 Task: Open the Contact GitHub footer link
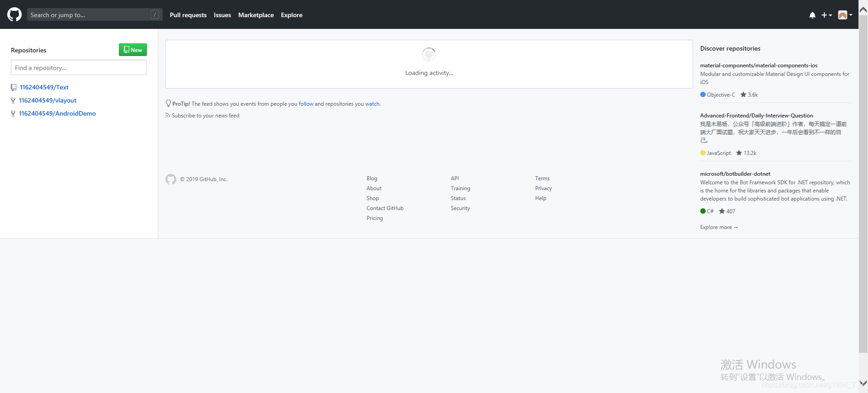click(x=385, y=208)
